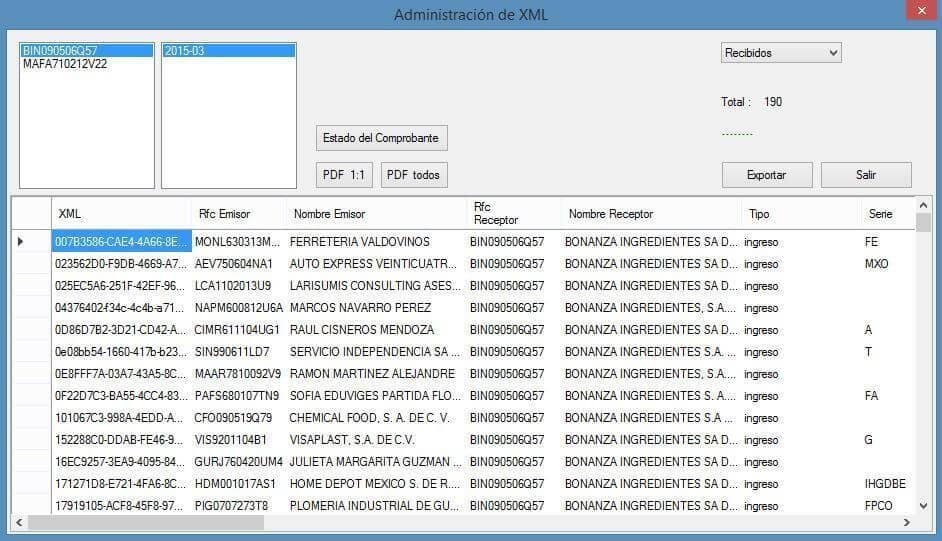Click the horizontal scrollbar right arrow

[x=907, y=522]
